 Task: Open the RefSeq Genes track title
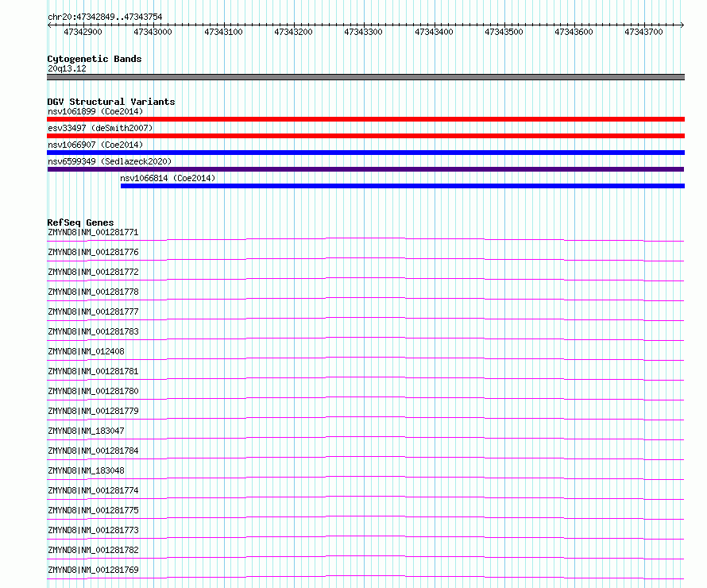coord(80,222)
